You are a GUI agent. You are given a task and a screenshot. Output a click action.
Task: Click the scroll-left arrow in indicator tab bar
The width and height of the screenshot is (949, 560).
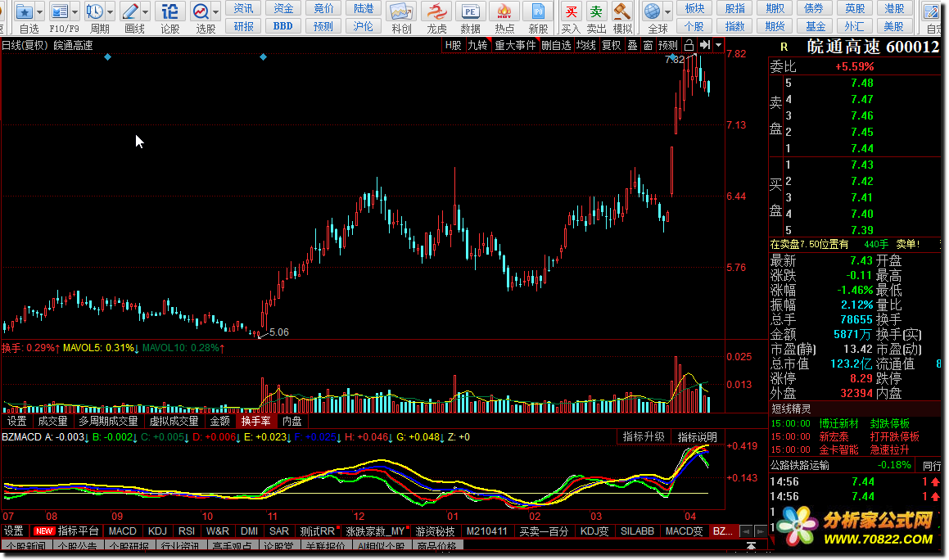pos(746,531)
